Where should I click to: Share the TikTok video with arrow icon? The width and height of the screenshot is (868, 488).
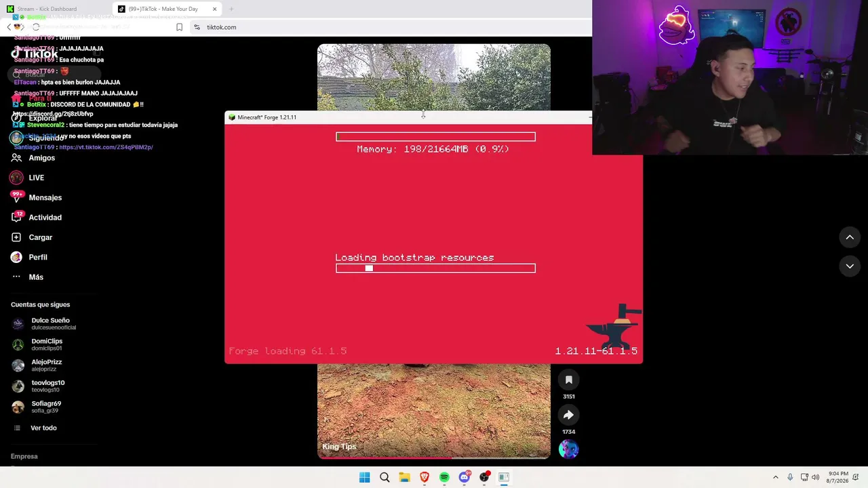coord(569,415)
